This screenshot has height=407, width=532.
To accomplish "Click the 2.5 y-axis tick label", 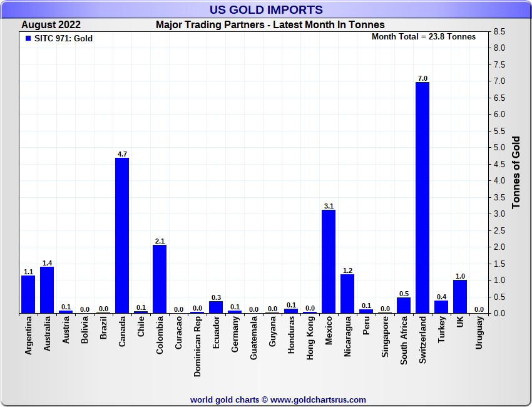I will pyautogui.click(x=499, y=231).
